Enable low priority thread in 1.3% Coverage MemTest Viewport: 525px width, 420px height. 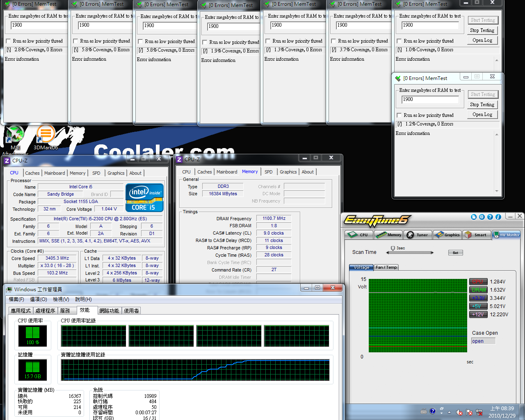coord(268,41)
